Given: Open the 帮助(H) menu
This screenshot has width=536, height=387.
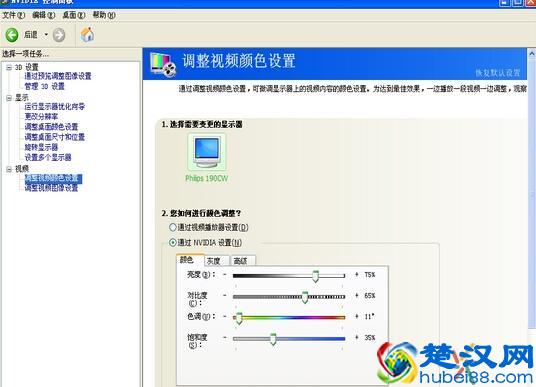Looking at the screenshot, I should point(104,15).
